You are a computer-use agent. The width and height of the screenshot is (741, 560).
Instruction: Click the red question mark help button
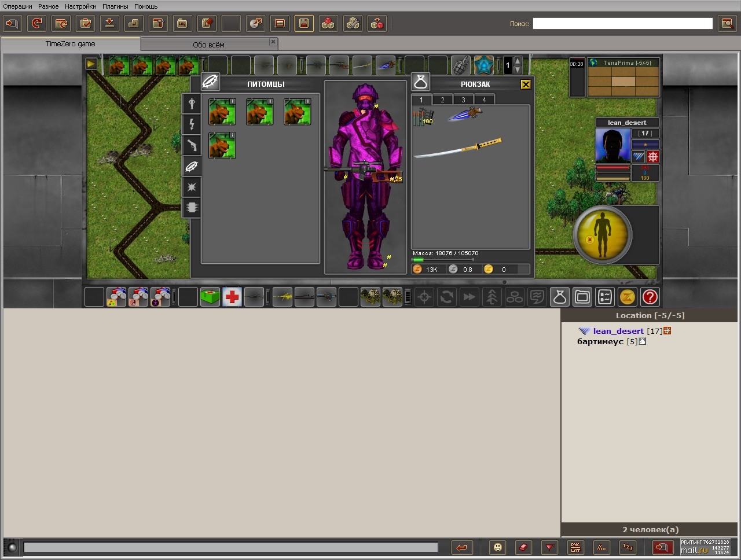(x=650, y=297)
